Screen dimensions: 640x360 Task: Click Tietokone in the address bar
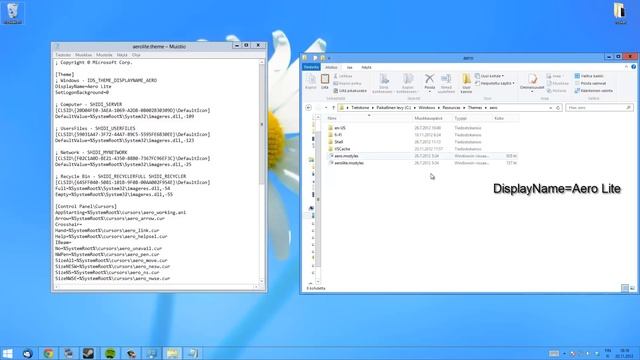[360, 108]
